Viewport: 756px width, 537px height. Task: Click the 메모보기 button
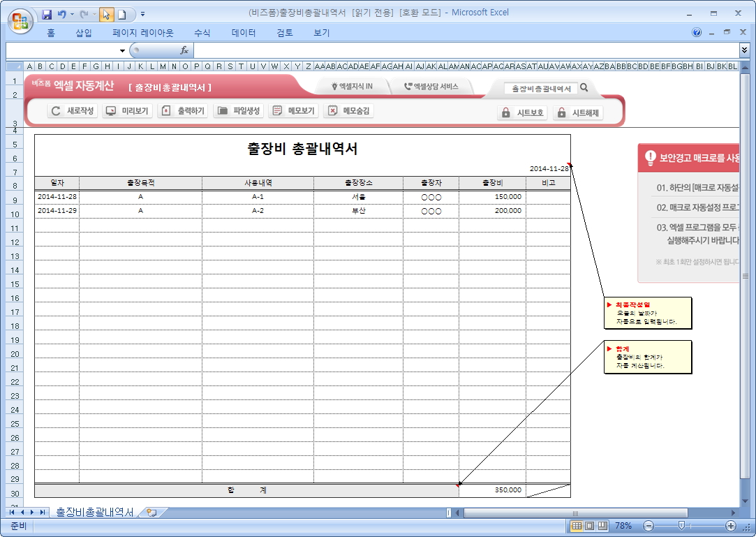(x=293, y=111)
